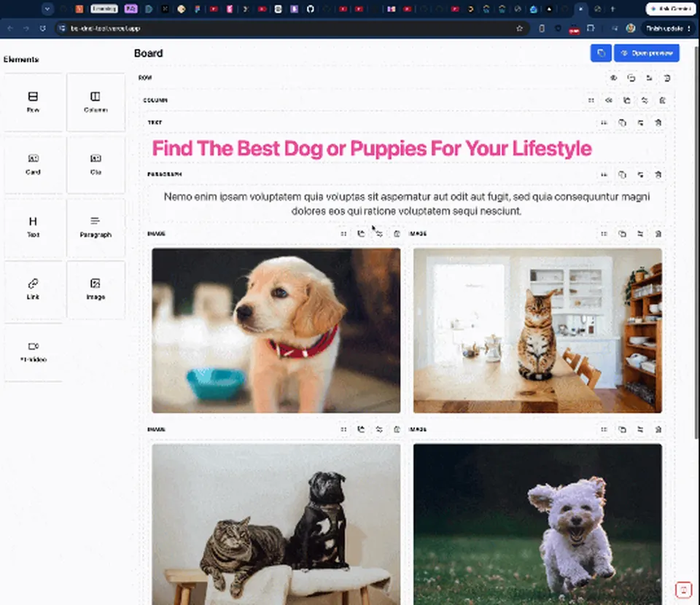Duplicate the running white dog image block
The height and width of the screenshot is (605, 700).
(622, 429)
